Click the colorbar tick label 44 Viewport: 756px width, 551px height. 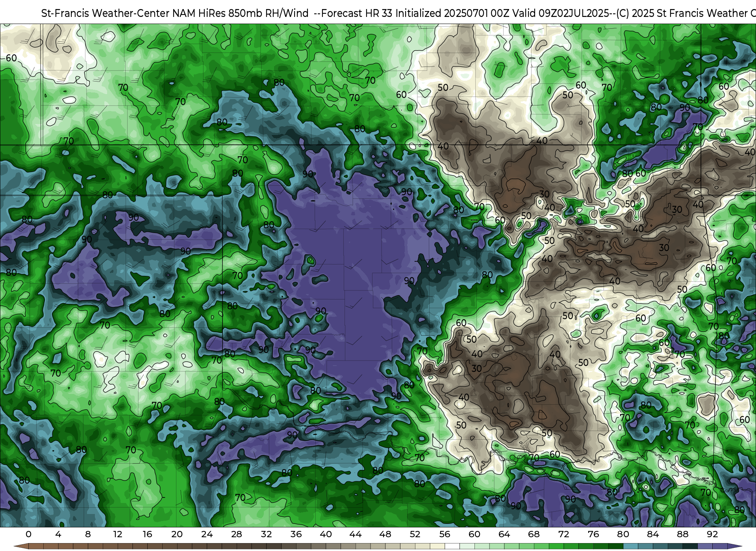[356, 534]
